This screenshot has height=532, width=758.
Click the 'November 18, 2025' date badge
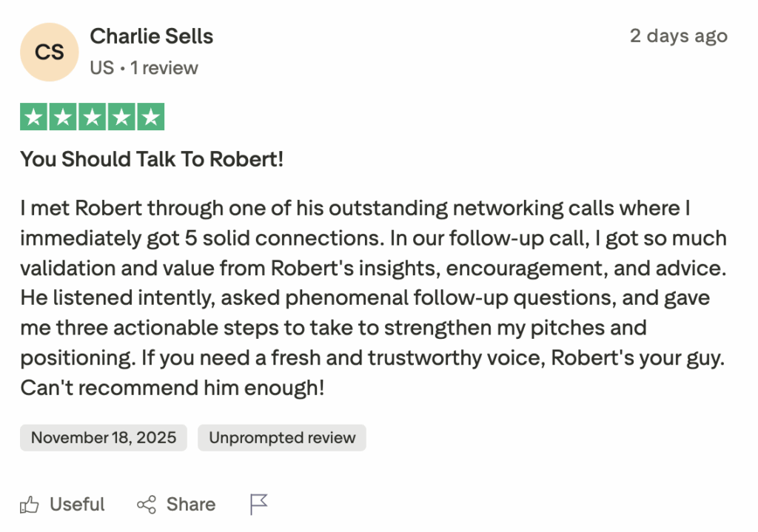[104, 437]
